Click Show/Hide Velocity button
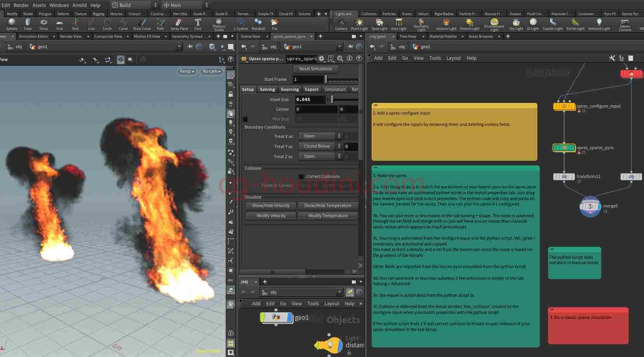This screenshot has width=644, height=357. coord(271,205)
